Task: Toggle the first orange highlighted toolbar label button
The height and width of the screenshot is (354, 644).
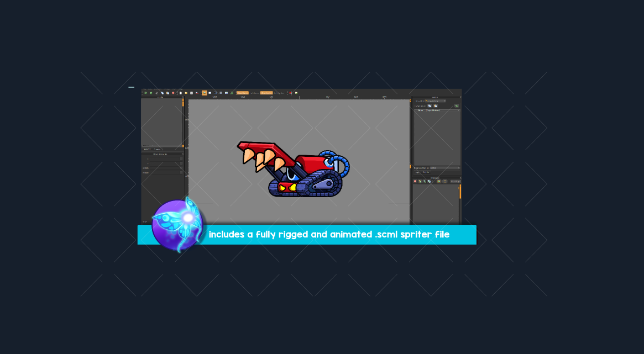Action: tap(243, 93)
